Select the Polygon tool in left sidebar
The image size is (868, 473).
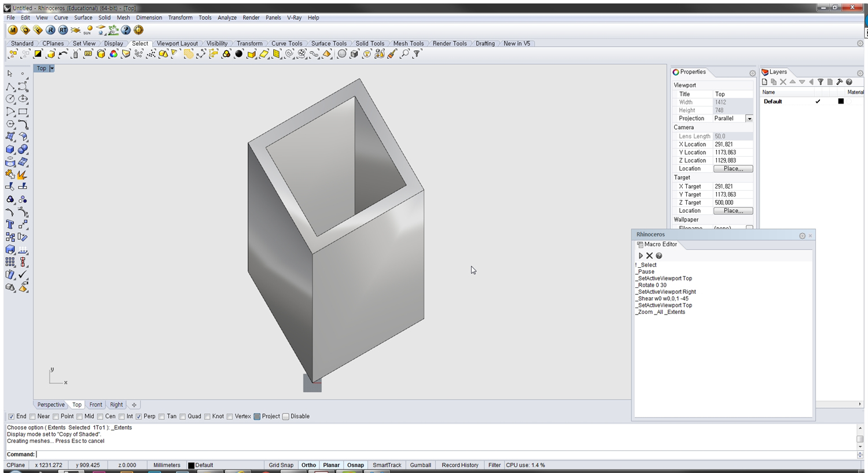pos(10,124)
